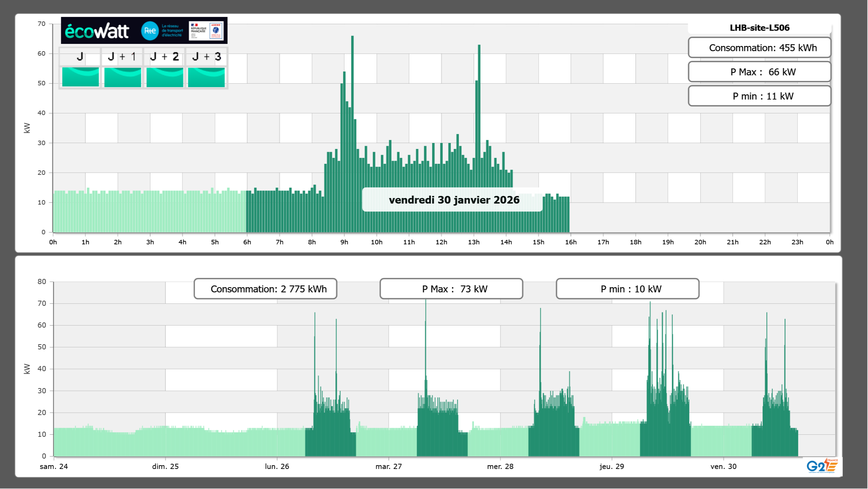Click the green signal under J + 1

pyautogui.click(x=122, y=77)
